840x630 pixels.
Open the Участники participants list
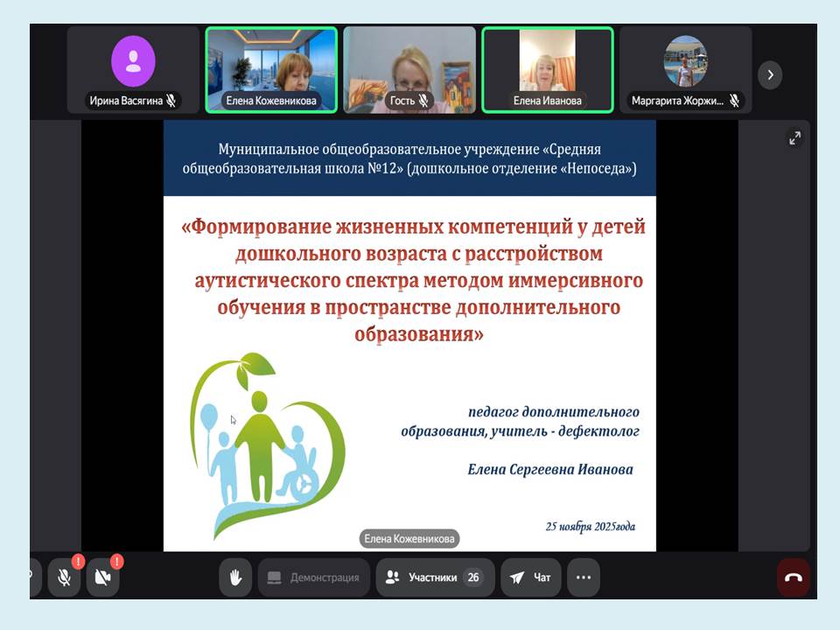click(x=435, y=577)
